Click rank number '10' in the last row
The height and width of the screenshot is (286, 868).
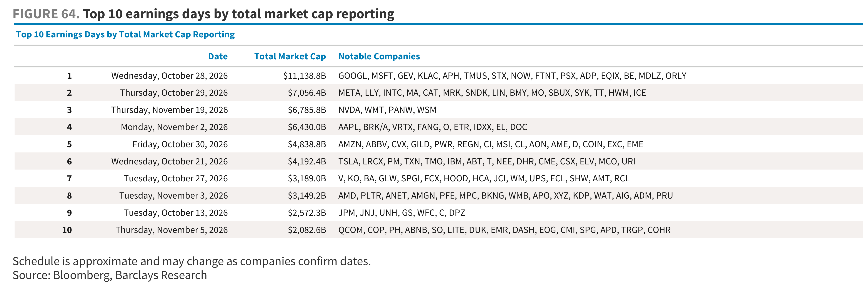point(67,230)
